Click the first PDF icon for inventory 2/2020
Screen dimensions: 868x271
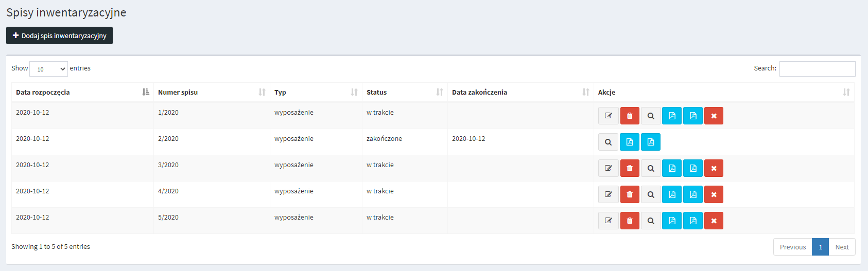(x=630, y=142)
